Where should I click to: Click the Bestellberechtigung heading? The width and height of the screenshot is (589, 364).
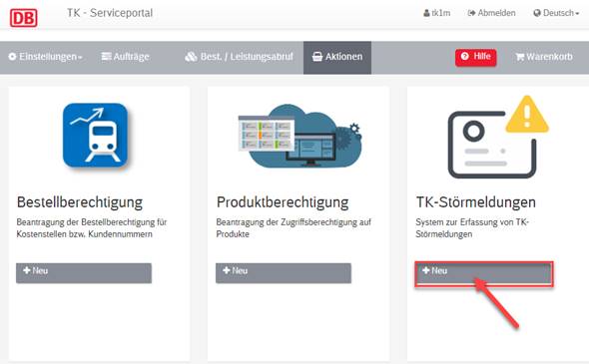tap(80, 202)
